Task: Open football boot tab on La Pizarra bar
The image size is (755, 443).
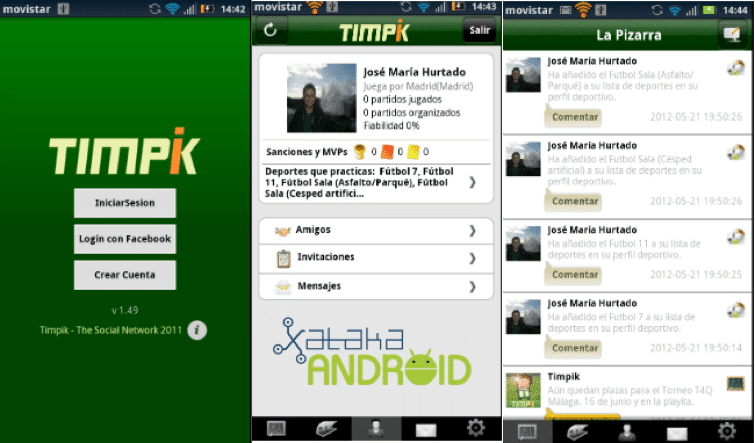Action: click(578, 431)
